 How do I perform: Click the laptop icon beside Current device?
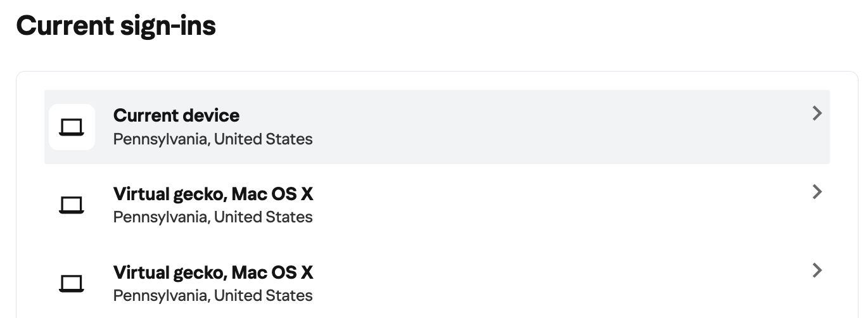[72, 127]
